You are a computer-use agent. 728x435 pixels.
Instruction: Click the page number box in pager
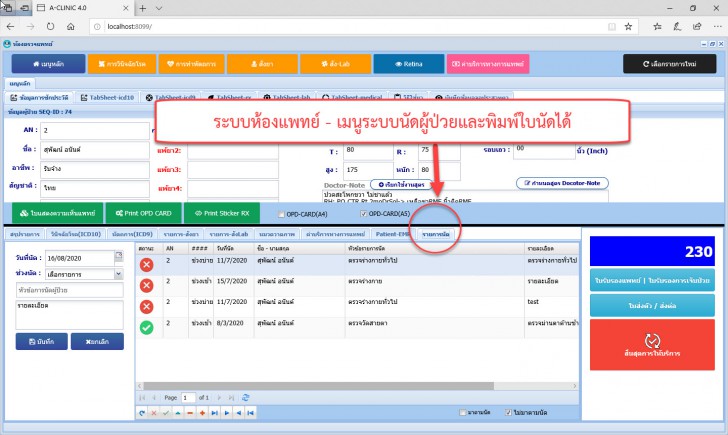point(188,398)
